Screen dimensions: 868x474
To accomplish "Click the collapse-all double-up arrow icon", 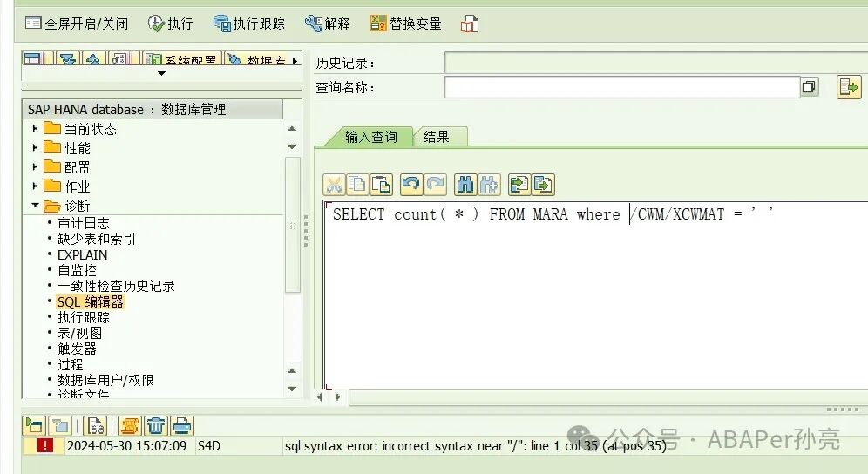I will pos(93,58).
